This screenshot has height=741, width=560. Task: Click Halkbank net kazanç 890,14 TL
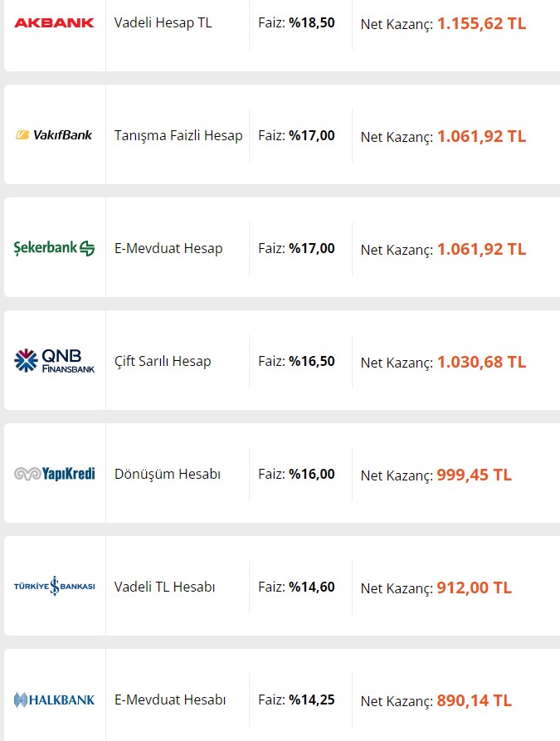tap(474, 700)
